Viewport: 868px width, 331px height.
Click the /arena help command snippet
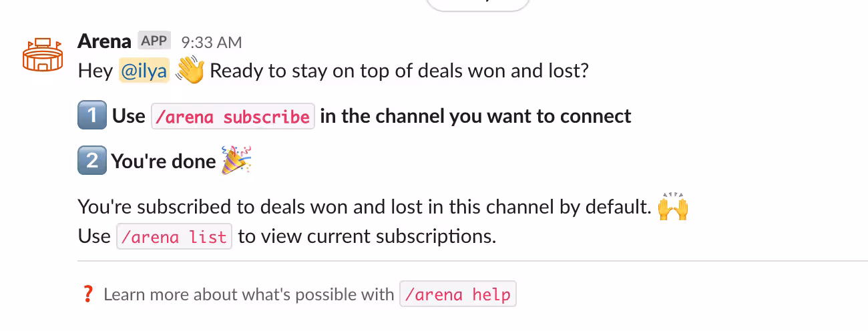[x=457, y=294]
